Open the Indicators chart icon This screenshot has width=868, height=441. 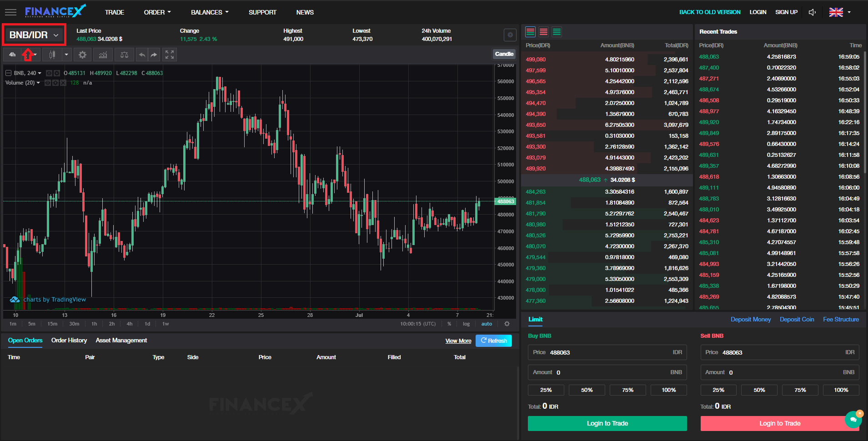[103, 55]
